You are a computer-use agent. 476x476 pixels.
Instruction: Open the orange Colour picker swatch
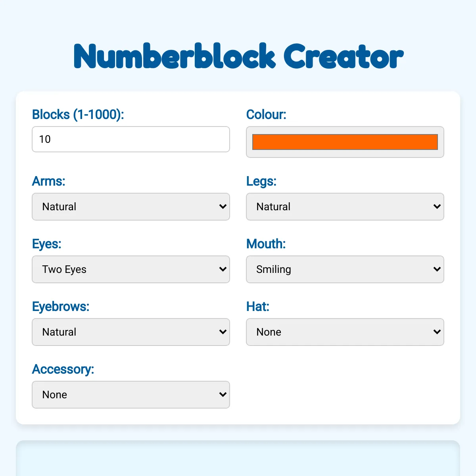pyautogui.click(x=345, y=142)
